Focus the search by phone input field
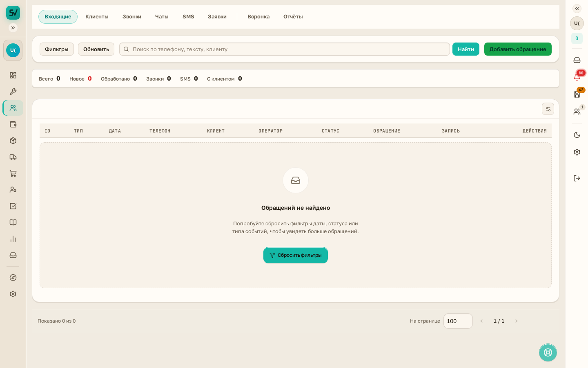Image resolution: width=588 pixels, height=368 pixels. point(285,49)
